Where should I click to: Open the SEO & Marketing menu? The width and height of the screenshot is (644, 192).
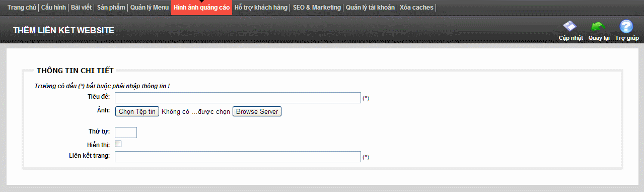[317, 8]
